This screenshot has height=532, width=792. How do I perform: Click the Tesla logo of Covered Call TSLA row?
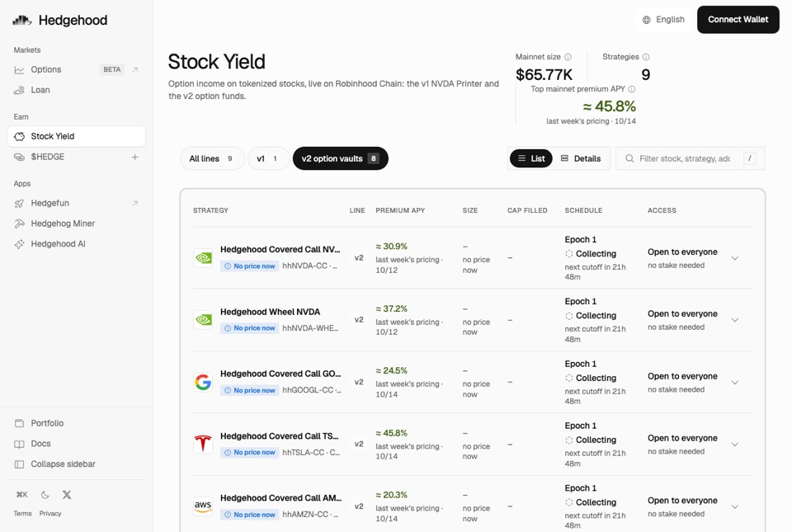203,445
